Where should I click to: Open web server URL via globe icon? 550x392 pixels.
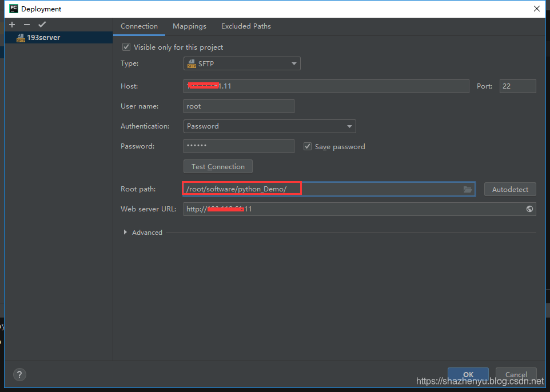[529, 209]
